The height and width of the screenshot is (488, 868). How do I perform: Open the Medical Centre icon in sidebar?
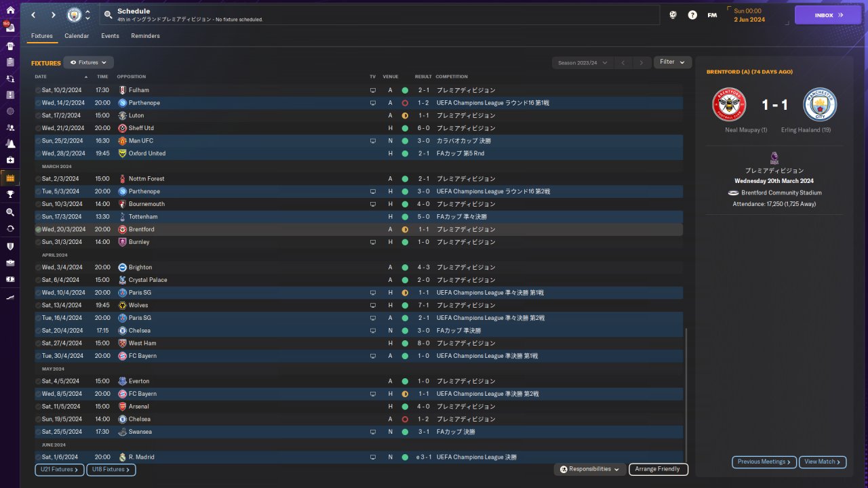pos(10,160)
